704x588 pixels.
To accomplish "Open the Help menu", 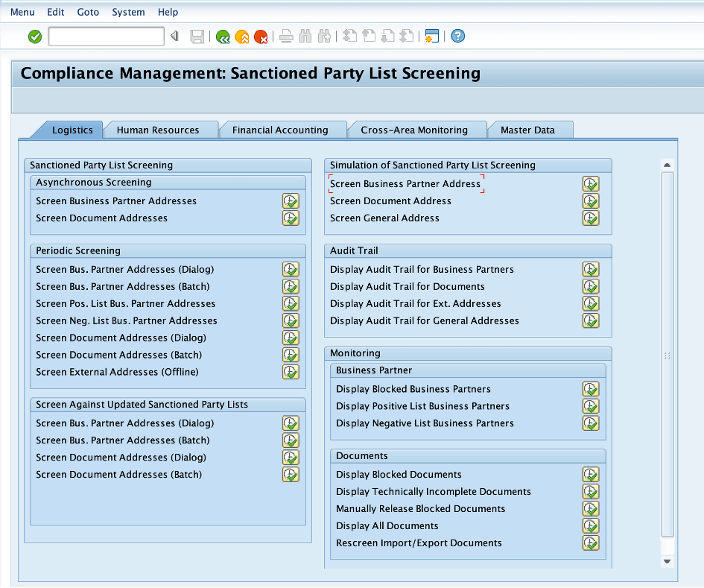I will 168,12.
